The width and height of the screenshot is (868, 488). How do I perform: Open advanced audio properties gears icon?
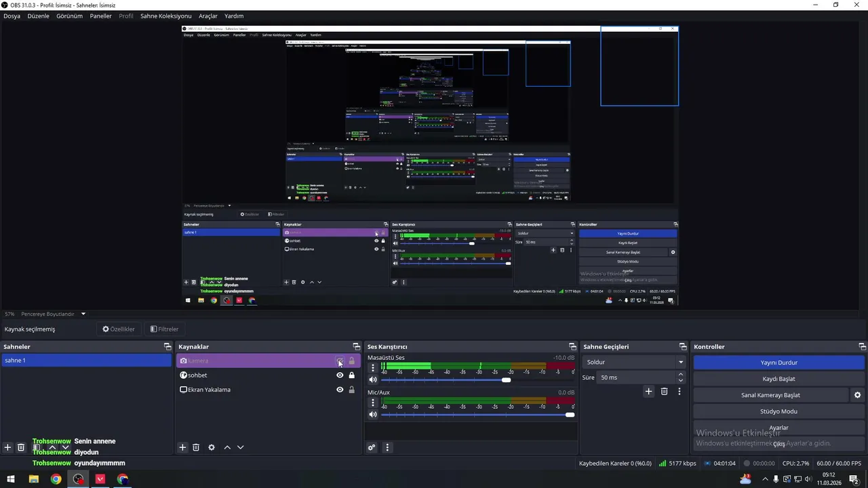[x=372, y=447]
